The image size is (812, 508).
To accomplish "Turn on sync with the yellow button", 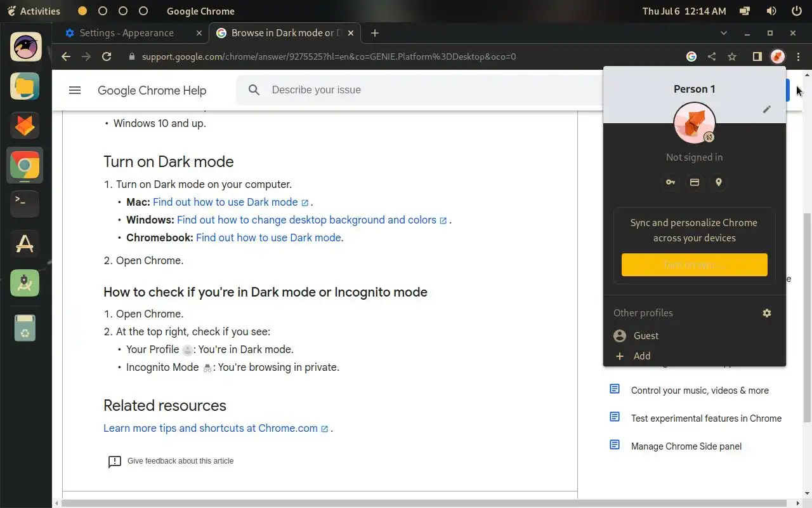I will (694, 265).
